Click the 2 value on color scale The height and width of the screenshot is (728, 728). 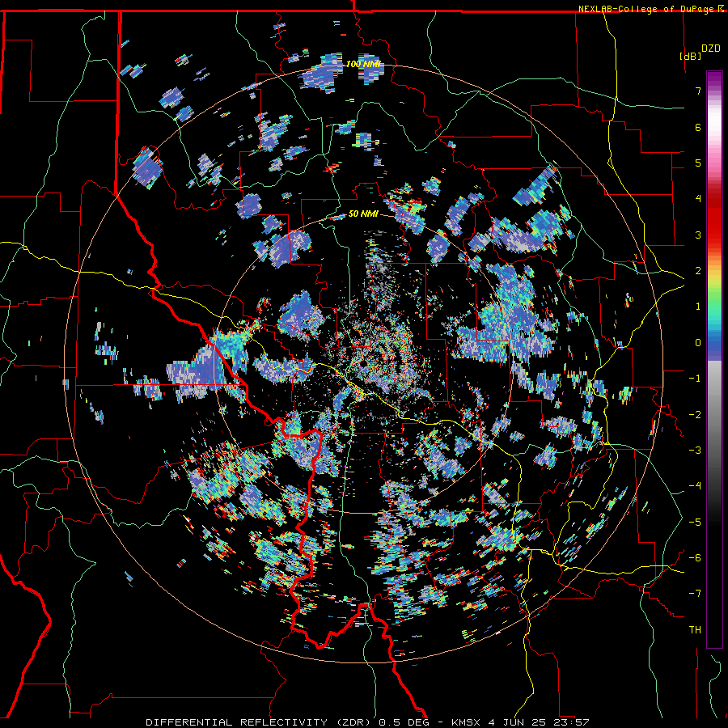[x=698, y=270]
